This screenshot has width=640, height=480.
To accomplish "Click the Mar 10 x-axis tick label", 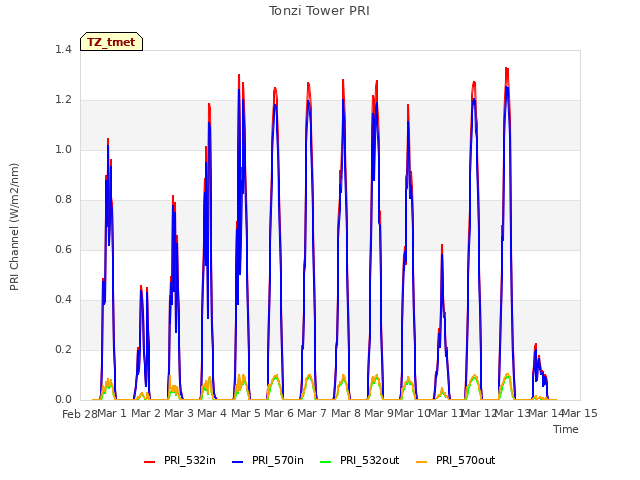I will (x=412, y=413).
